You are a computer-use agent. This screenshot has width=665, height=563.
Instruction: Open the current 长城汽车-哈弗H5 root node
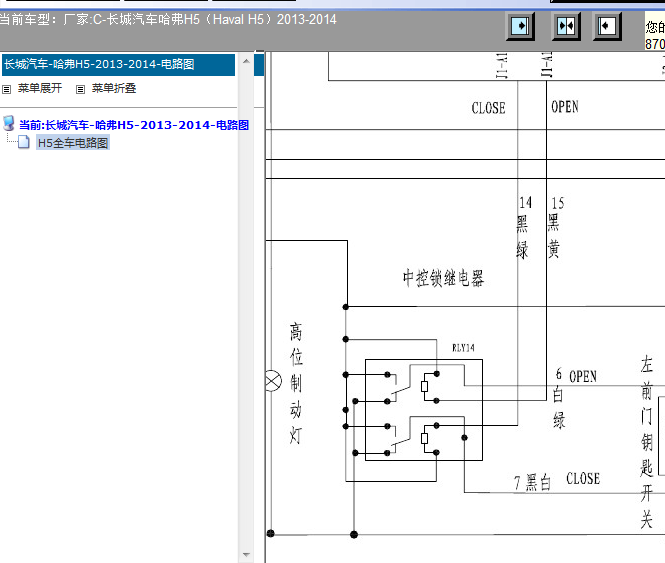134,125
